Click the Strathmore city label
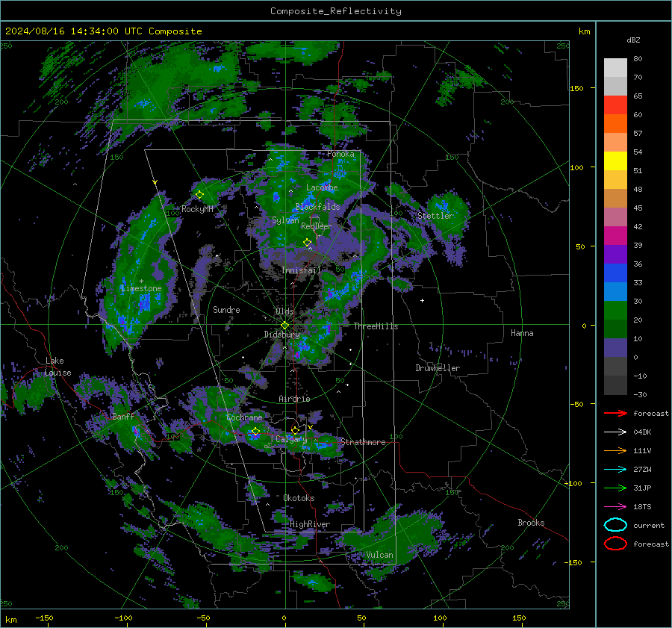Viewport: 672px width, 628px height. click(363, 442)
